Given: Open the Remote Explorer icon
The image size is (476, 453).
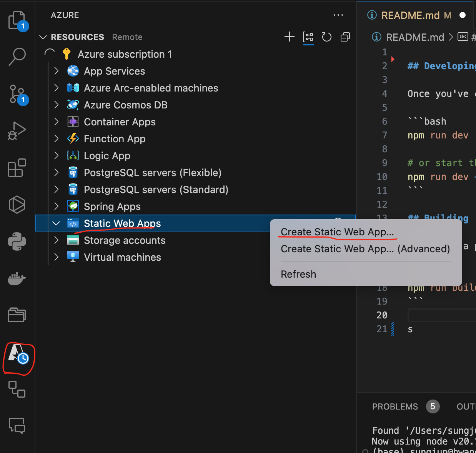Looking at the screenshot, I should (17, 389).
